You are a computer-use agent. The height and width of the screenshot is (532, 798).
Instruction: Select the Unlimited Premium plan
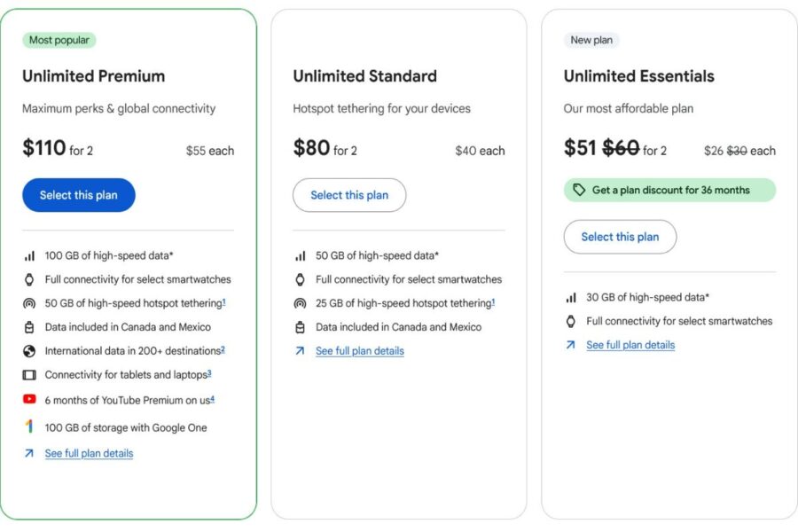coord(79,195)
